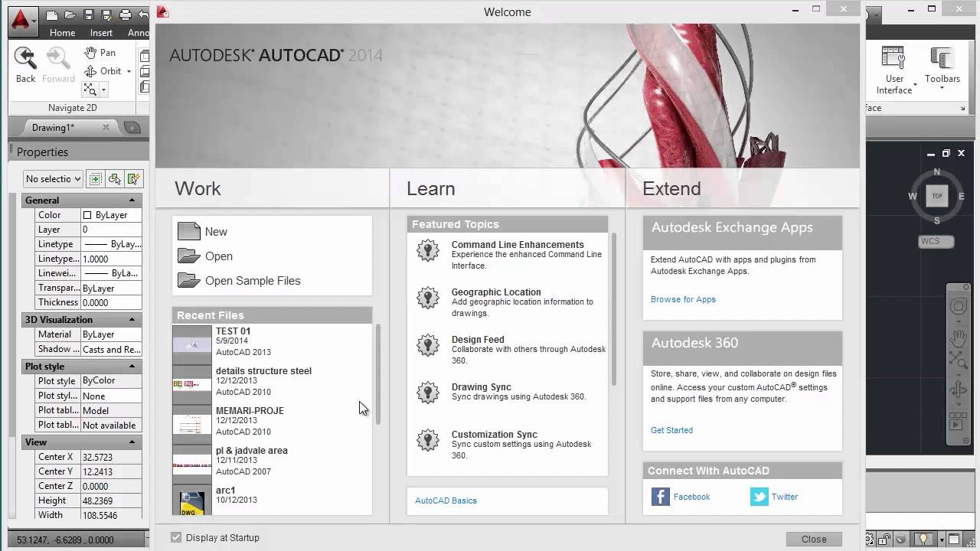
Task: Click the Browse for Apps link
Action: click(683, 299)
